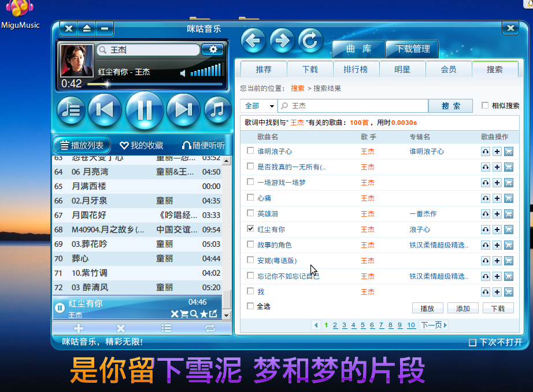This screenshot has height=392, width=533.
Task: Check the 心痛 song checkbox
Action: 250,198
